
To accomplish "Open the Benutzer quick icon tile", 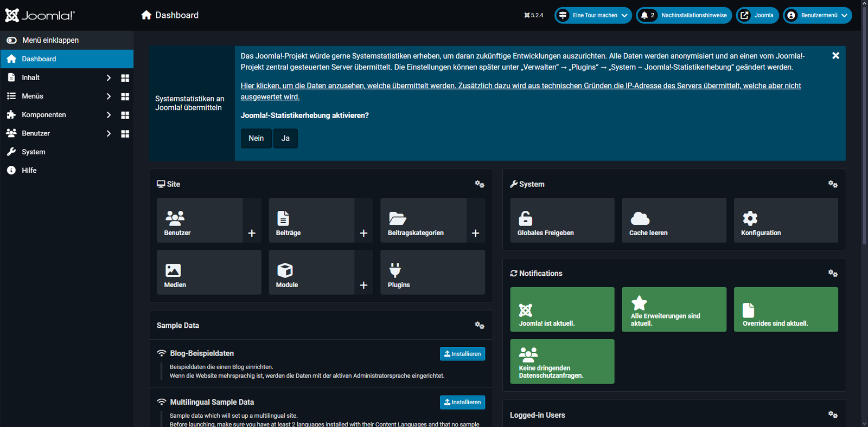I will pyautogui.click(x=200, y=220).
